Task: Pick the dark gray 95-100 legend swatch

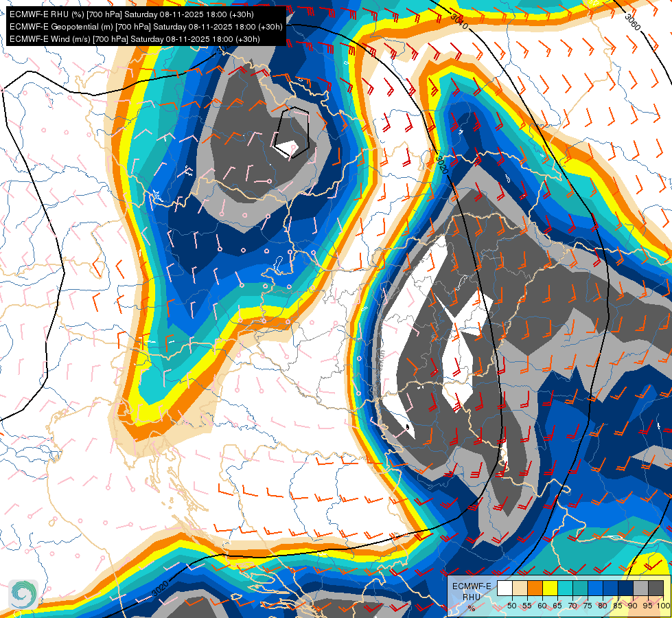Action: tap(656, 588)
